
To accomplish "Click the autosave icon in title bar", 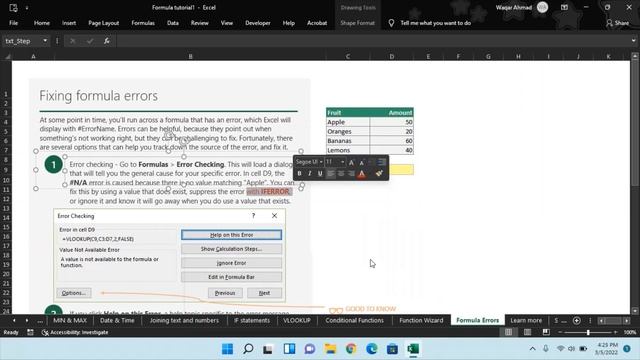I will (x=13, y=7).
